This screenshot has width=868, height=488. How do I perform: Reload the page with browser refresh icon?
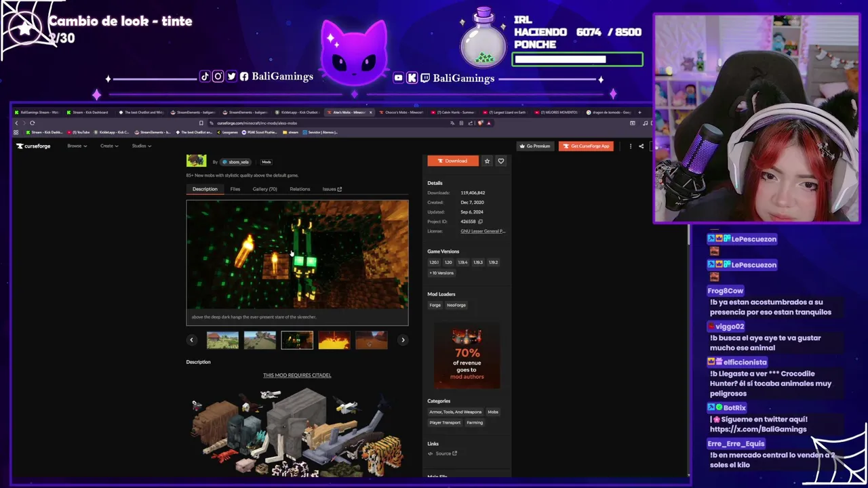32,123
